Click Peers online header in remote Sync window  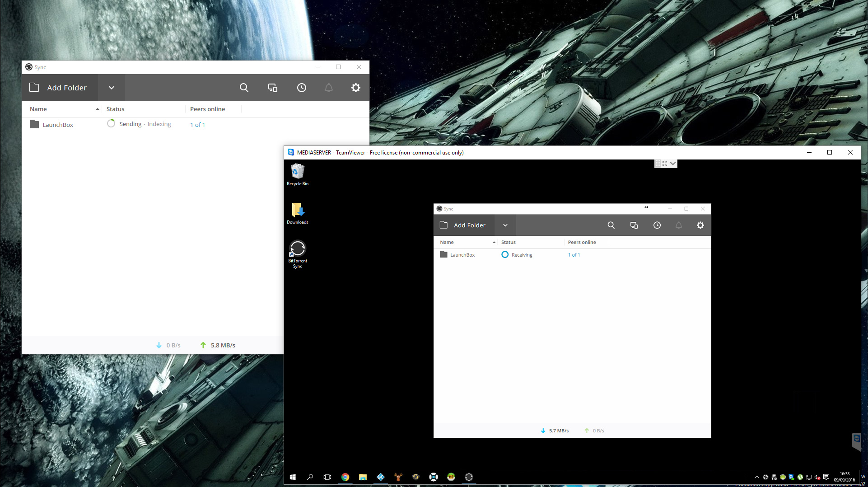click(582, 242)
